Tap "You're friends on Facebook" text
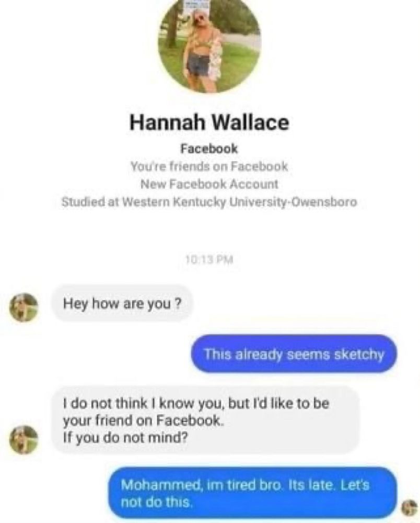 (209, 166)
